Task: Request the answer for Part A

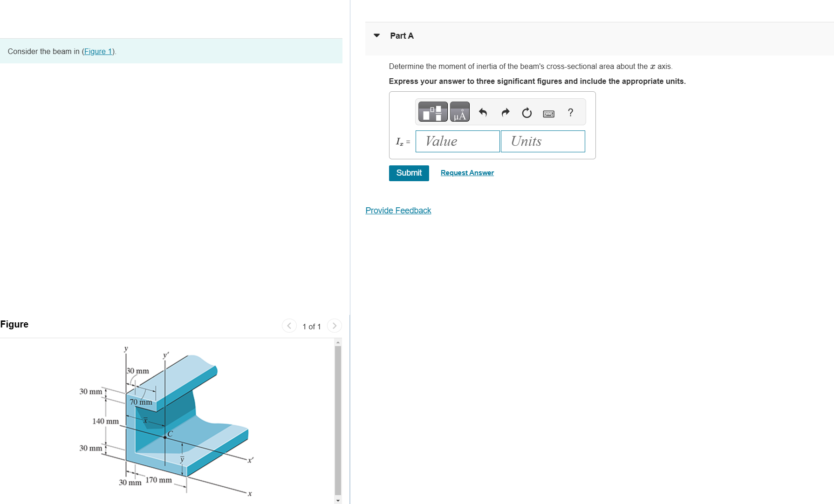Action: 467,172
